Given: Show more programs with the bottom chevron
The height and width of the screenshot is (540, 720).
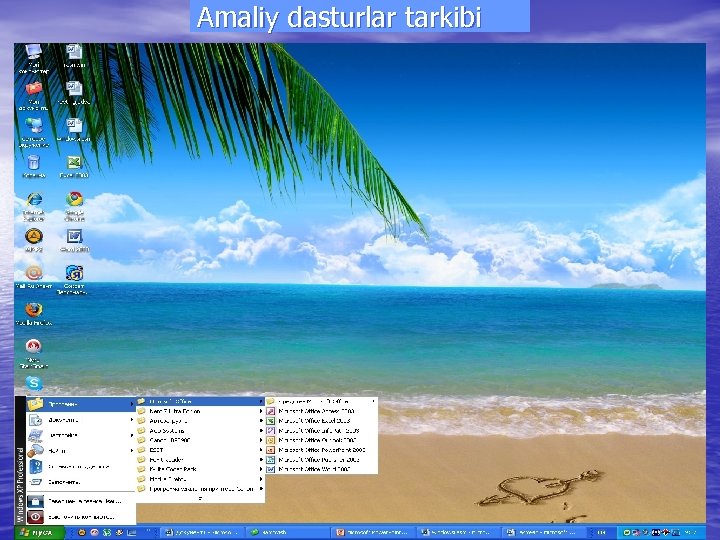Looking at the screenshot, I should pyautogui.click(x=200, y=498).
